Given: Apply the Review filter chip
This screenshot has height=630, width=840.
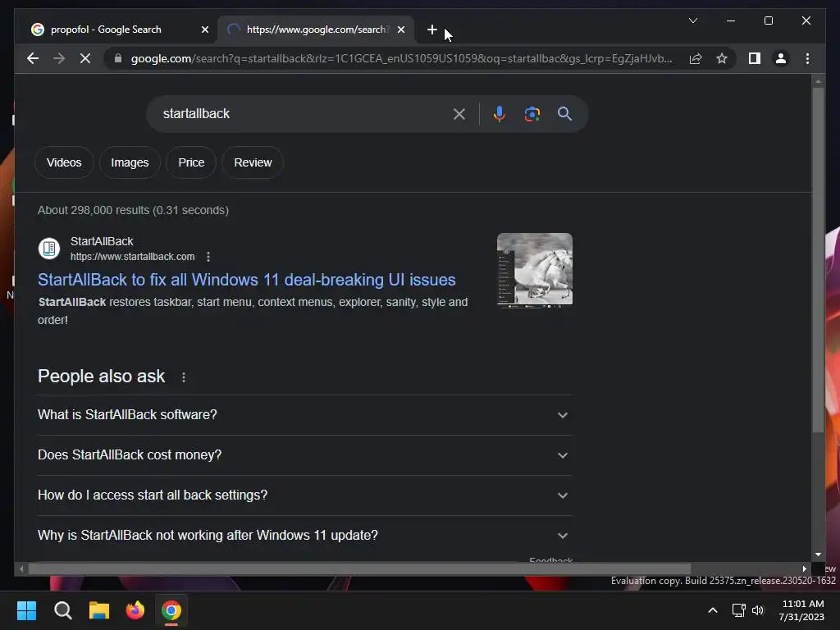Looking at the screenshot, I should [x=253, y=162].
